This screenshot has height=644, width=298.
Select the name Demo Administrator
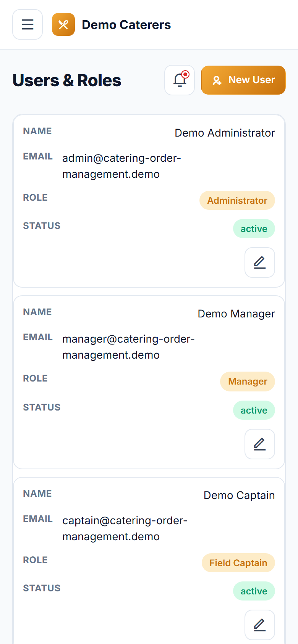click(x=225, y=133)
